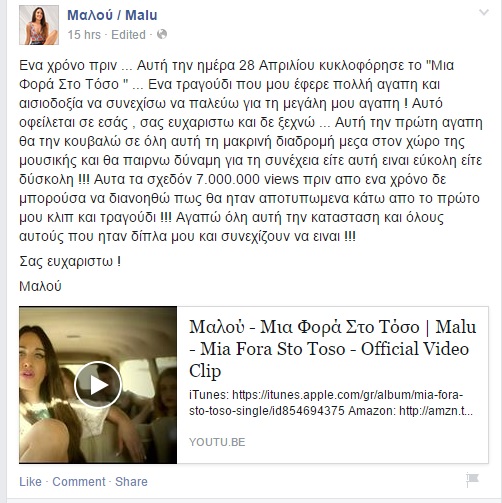This screenshot has width=502, height=503.
Task: Click the main Greek post paragraph
Action: (251, 151)
